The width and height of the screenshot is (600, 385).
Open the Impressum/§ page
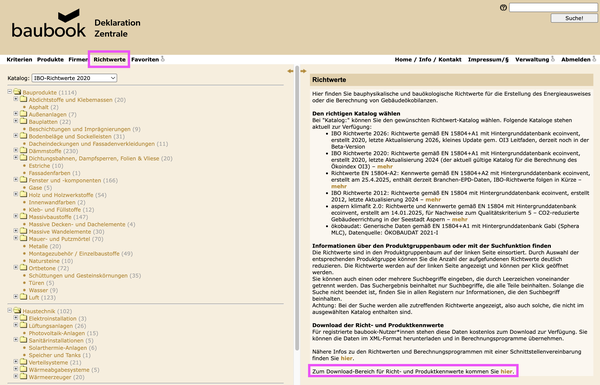point(488,59)
